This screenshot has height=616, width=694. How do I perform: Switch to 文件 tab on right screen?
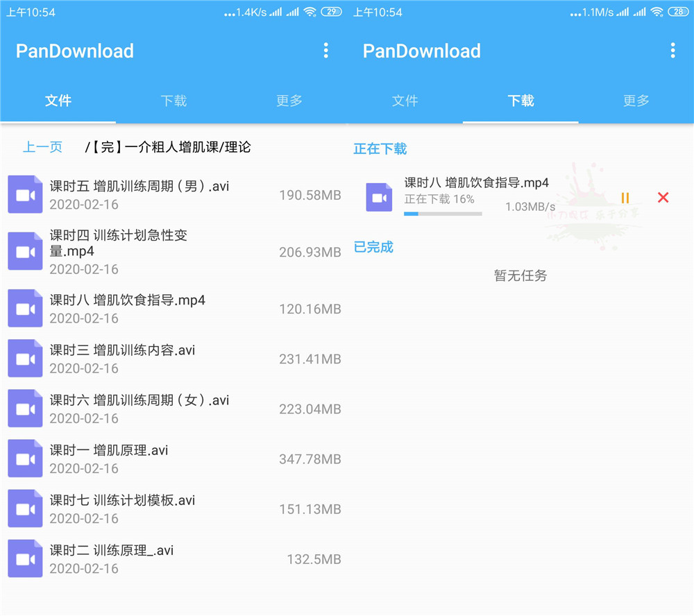[x=405, y=101]
